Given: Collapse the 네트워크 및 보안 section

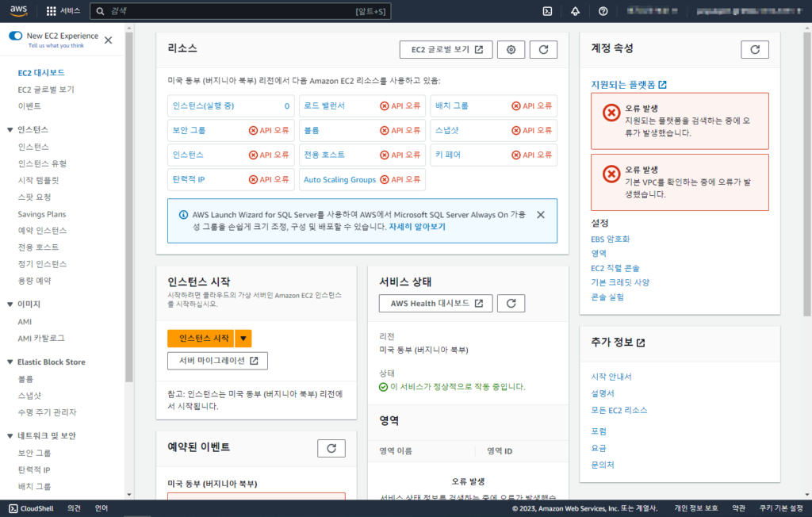Looking at the screenshot, I should point(10,435).
